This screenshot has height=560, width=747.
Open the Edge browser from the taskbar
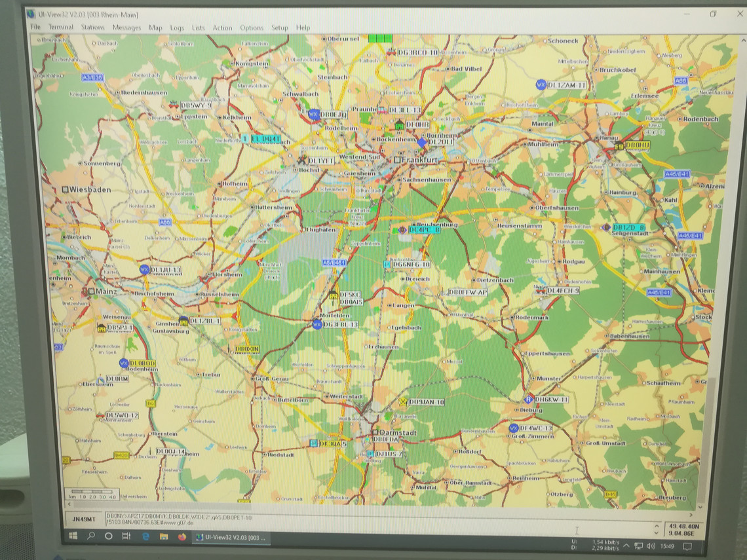(145, 536)
